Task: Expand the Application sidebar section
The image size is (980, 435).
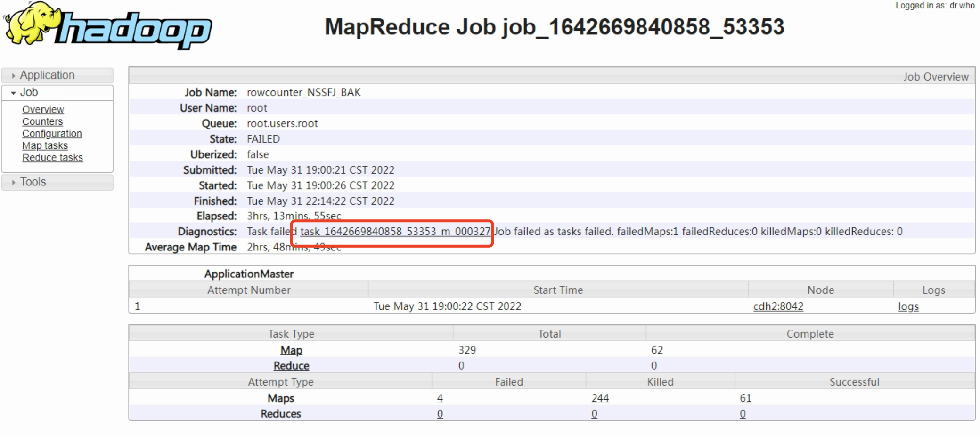Action: (57, 75)
